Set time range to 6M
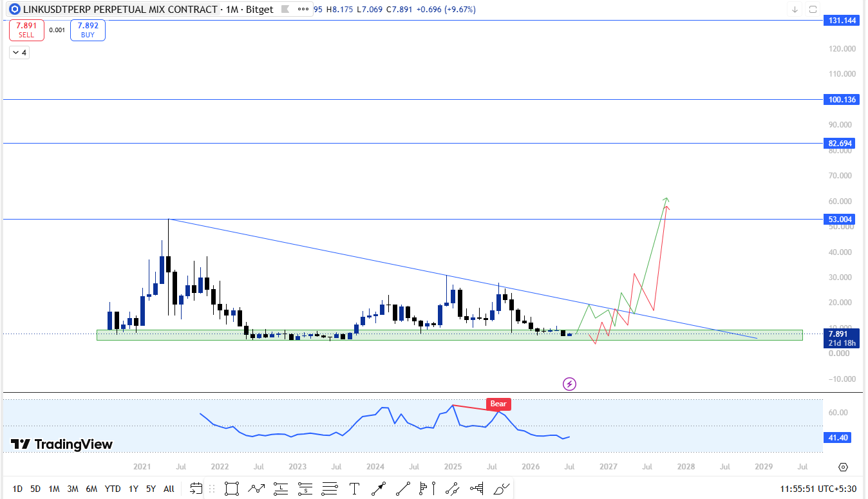This screenshot has width=868, height=499. click(91, 489)
